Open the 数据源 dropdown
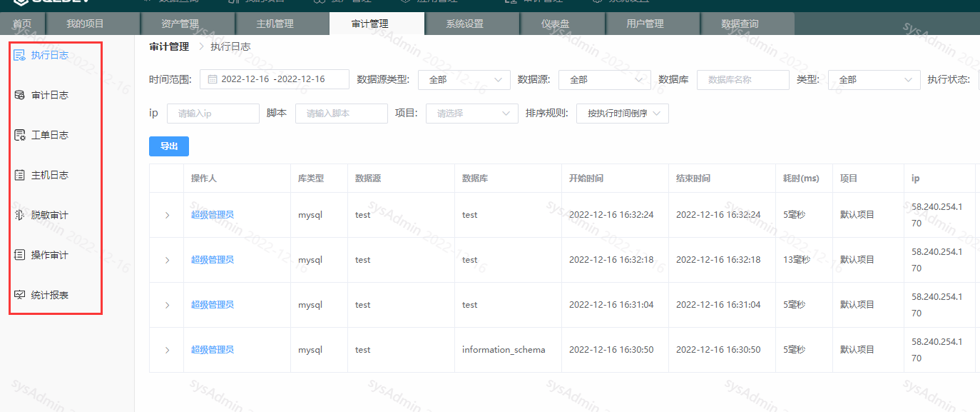Image resolution: width=980 pixels, height=412 pixels. coord(605,79)
